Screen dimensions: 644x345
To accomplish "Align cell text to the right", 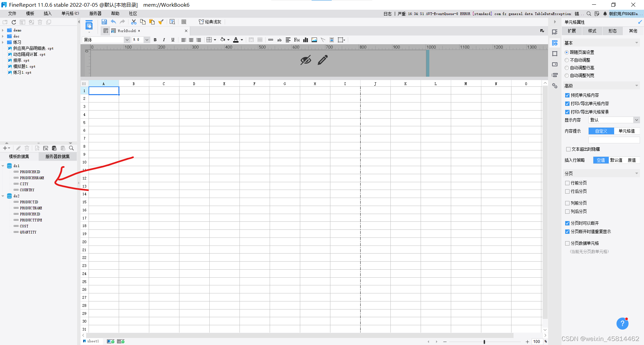I will (x=199, y=40).
